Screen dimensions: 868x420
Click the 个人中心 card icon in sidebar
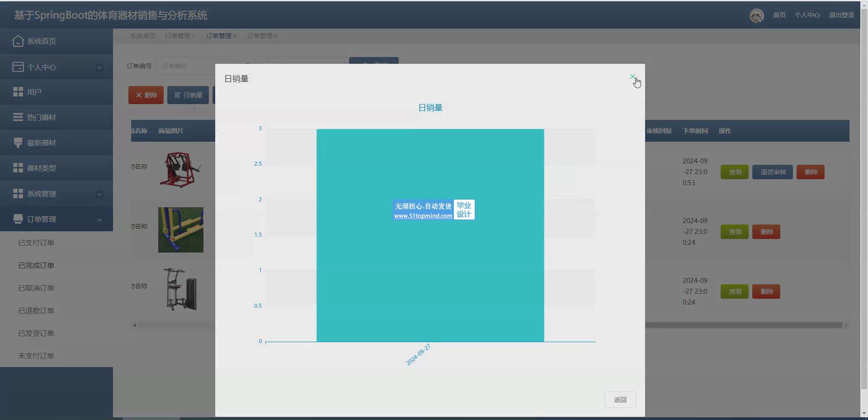18,67
